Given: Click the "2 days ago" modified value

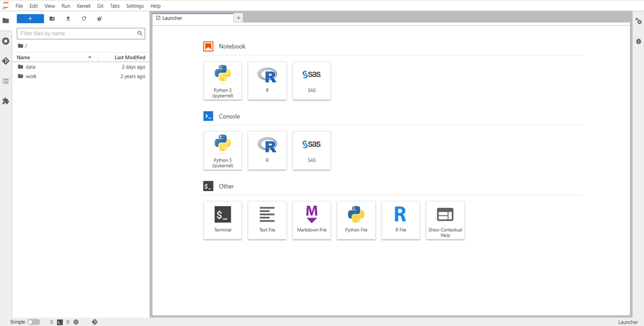Looking at the screenshot, I should tap(133, 67).
